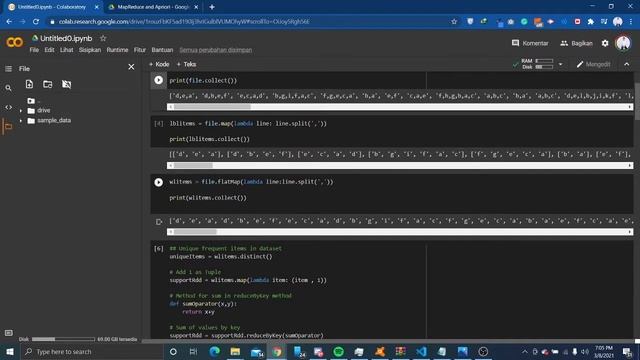Image resolution: width=640 pixels, height=360 pixels.
Task: Open the Chrome extensions puzzle icon
Action: pos(590,21)
